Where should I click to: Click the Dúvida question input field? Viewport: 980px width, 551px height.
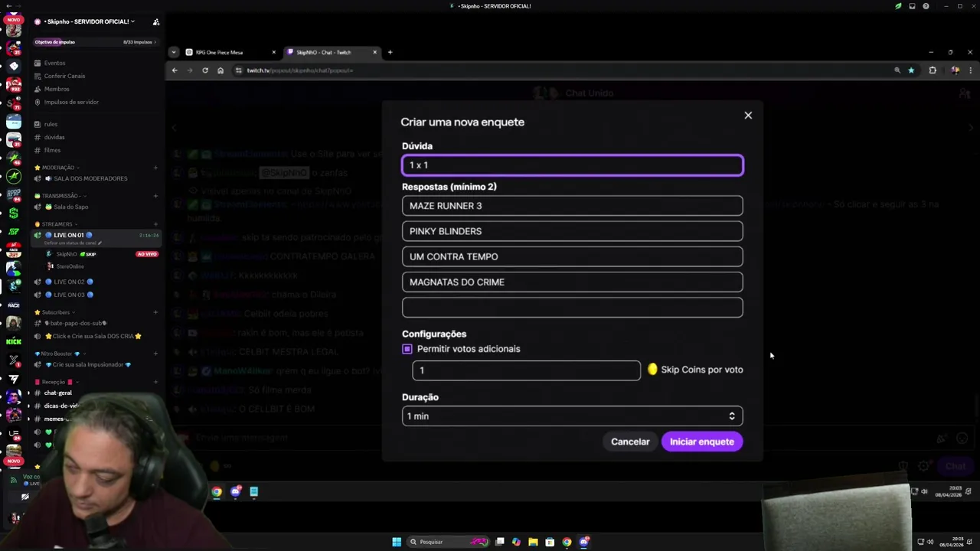pos(572,165)
